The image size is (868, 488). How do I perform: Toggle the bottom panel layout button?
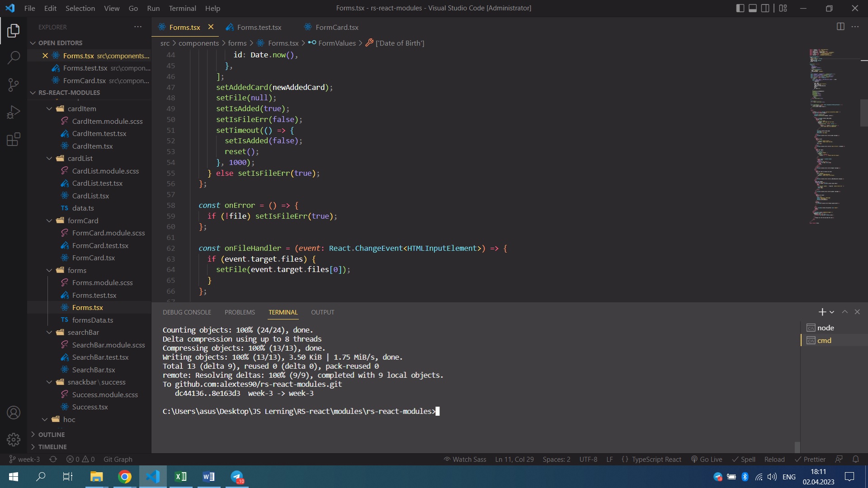coord(753,8)
